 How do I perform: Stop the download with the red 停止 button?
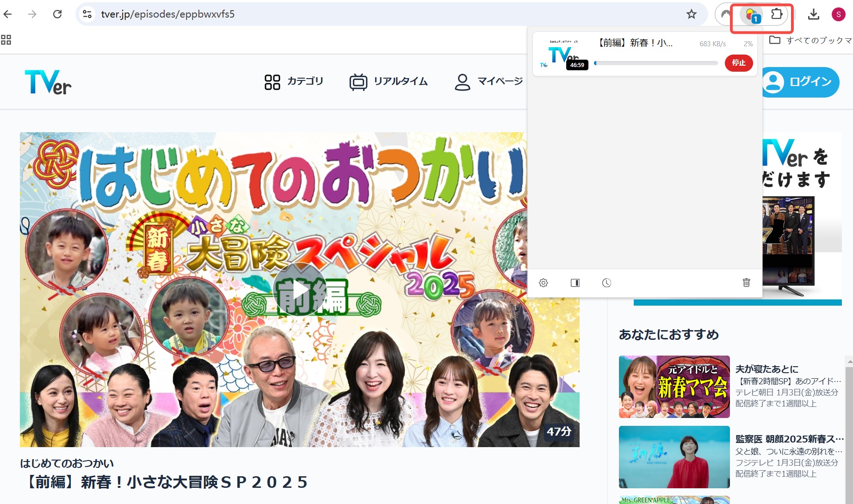[739, 63]
